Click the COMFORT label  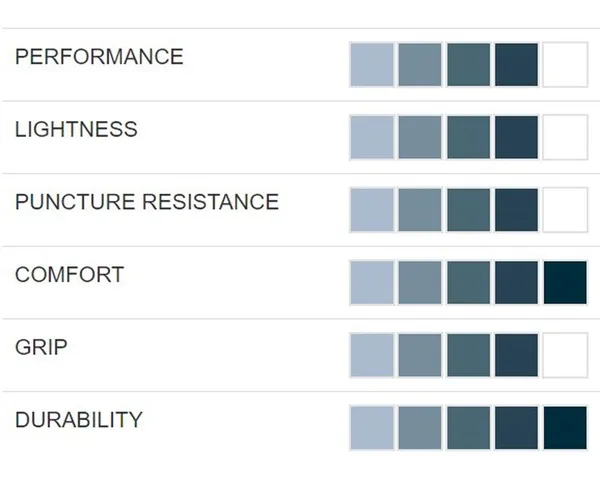pos(70,275)
